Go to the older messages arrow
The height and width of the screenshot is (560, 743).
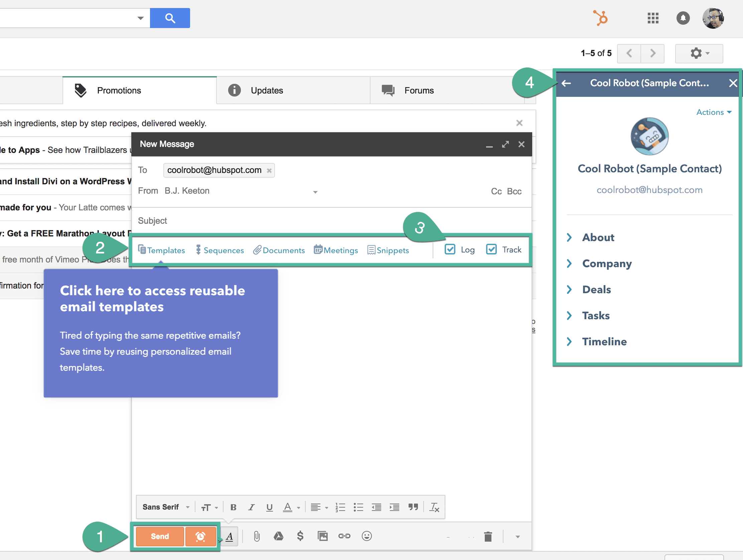(653, 53)
